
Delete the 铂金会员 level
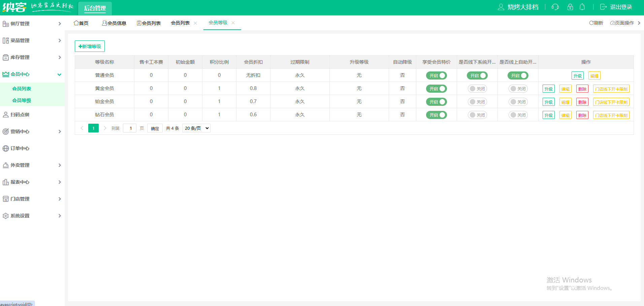pos(582,102)
